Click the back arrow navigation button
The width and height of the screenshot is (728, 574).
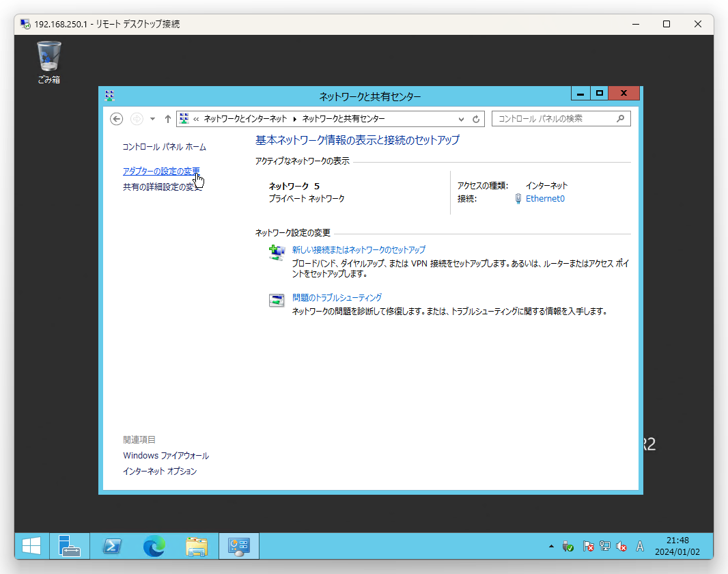117,119
